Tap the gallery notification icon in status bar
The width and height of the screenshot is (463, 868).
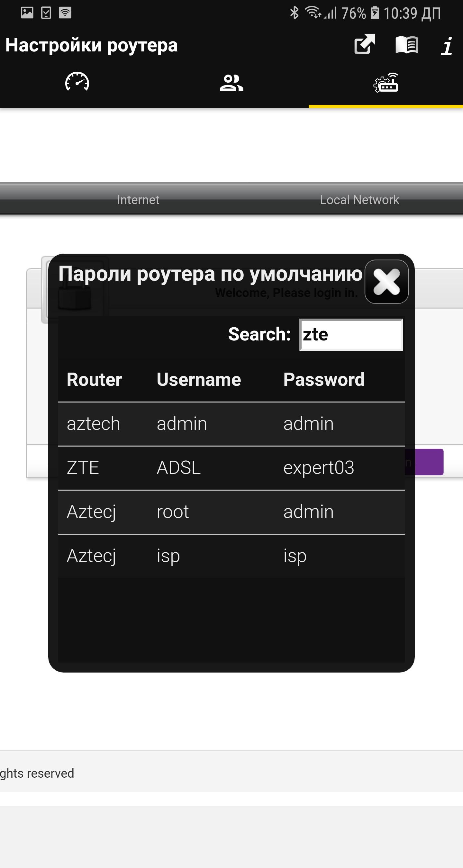[x=27, y=13]
